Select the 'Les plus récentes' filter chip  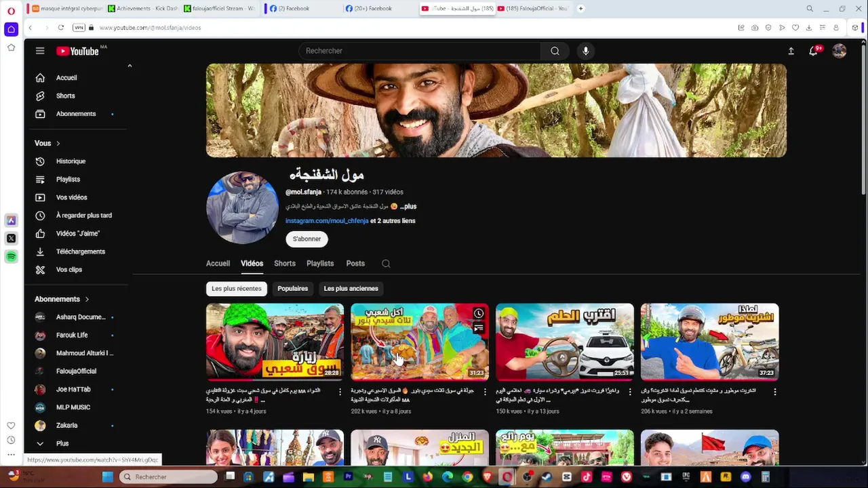[x=236, y=289]
